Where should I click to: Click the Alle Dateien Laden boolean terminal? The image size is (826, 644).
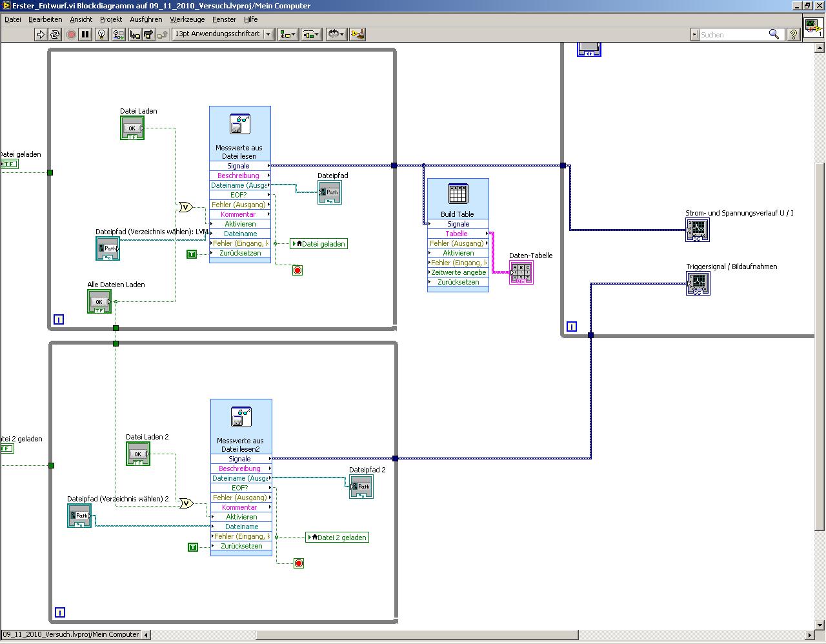click(99, 301)
